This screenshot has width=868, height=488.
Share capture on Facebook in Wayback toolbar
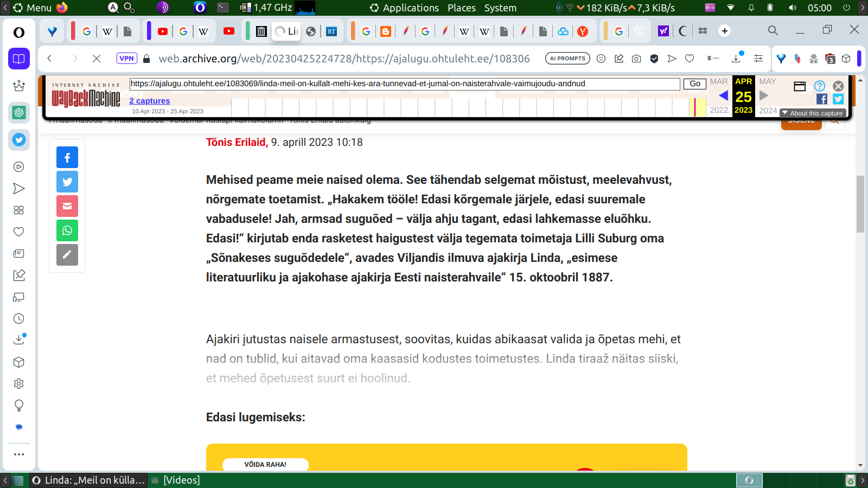[822, 99]
